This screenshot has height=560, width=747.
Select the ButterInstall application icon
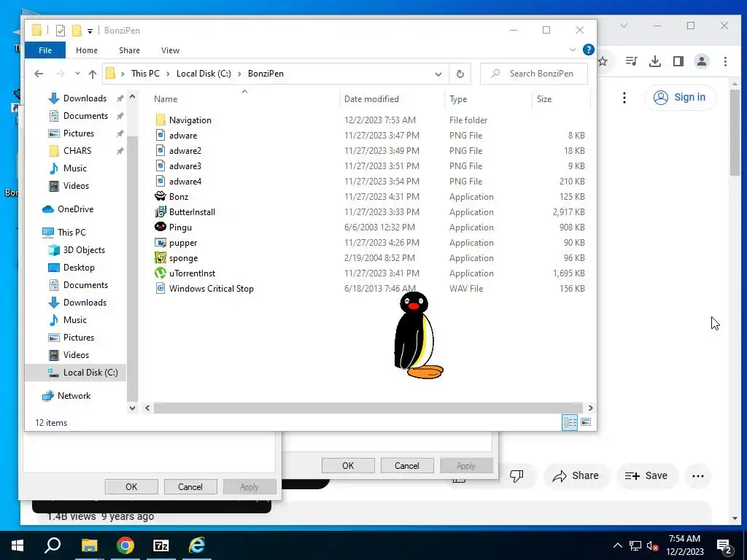click(160, 212)
